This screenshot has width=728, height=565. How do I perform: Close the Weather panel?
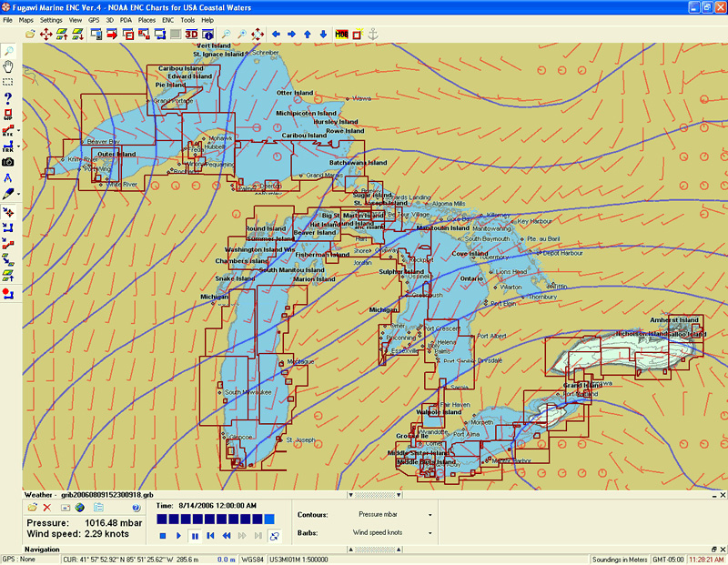723,495
